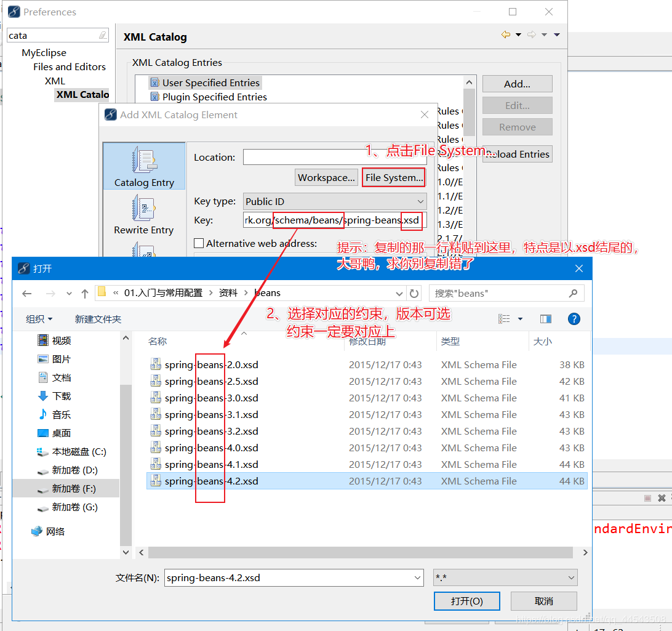Click the search magnifier in beans search
Screen dimensions: 672x631
point(573,293)
